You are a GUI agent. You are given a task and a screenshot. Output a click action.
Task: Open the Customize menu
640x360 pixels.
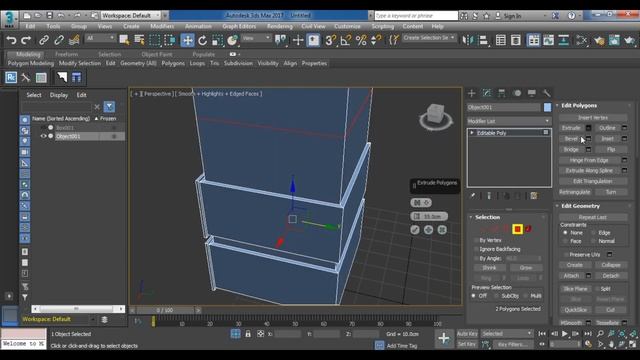tap(347, 26)
